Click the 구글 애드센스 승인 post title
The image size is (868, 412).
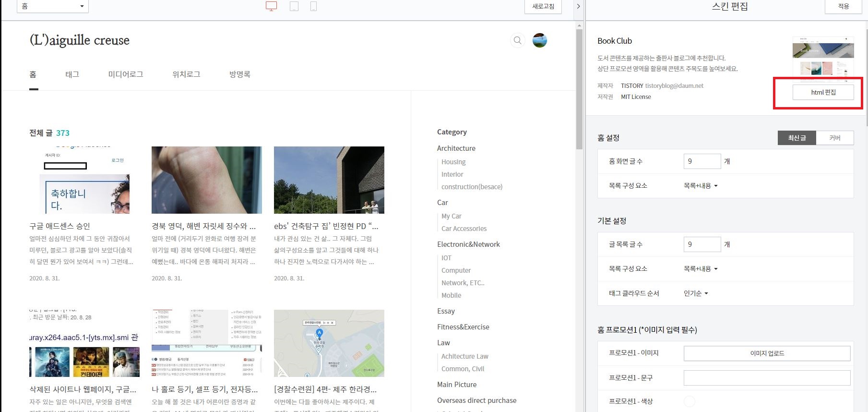point(59,226)
